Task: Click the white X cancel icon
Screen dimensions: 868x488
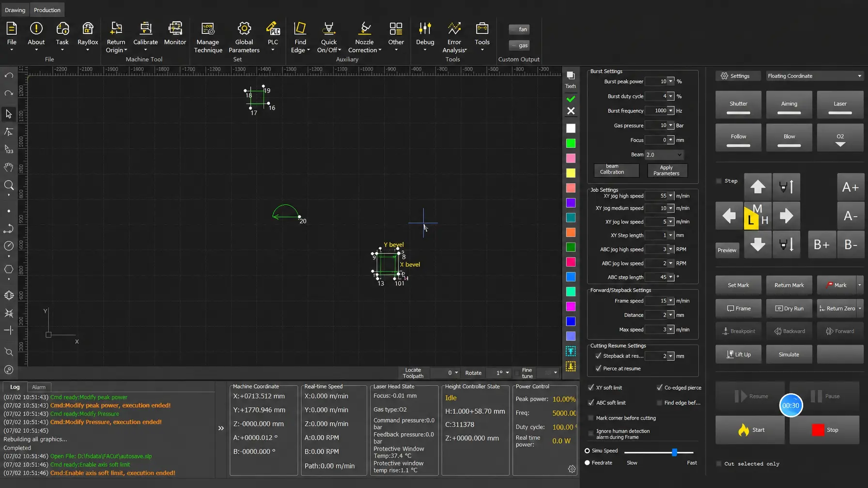Action: coord(571,111)
